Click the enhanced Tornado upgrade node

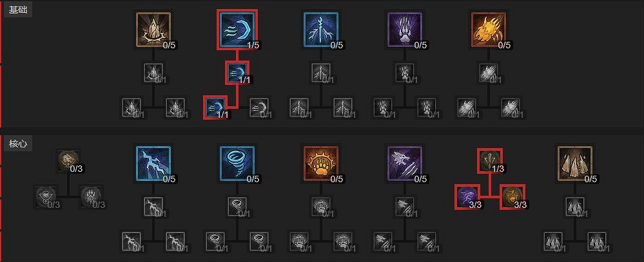point(237,206)
